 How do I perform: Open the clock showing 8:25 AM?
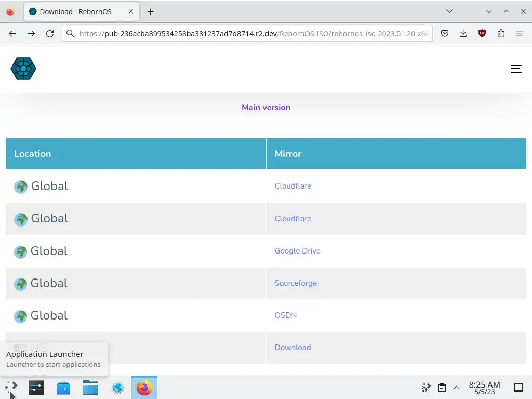click(484, 388)
